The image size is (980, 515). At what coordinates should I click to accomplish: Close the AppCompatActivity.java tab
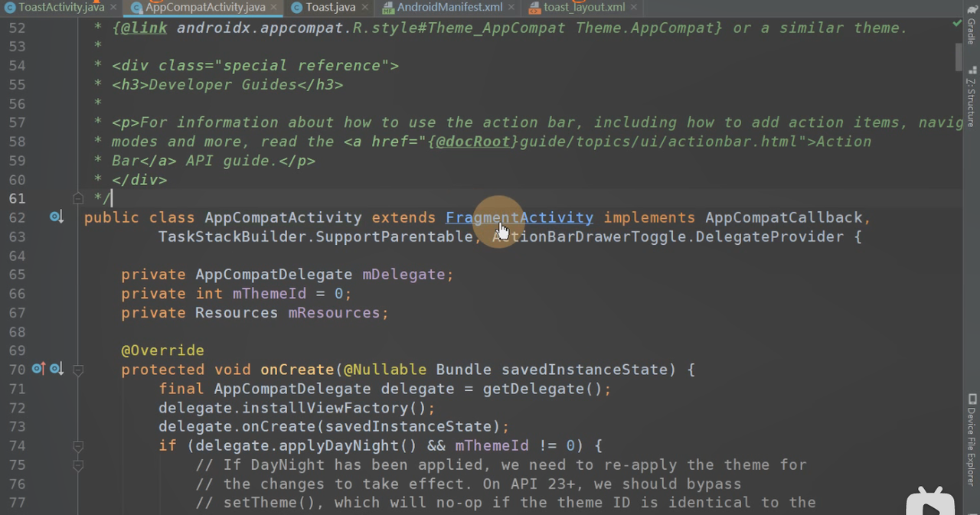[x=273, y=7]
